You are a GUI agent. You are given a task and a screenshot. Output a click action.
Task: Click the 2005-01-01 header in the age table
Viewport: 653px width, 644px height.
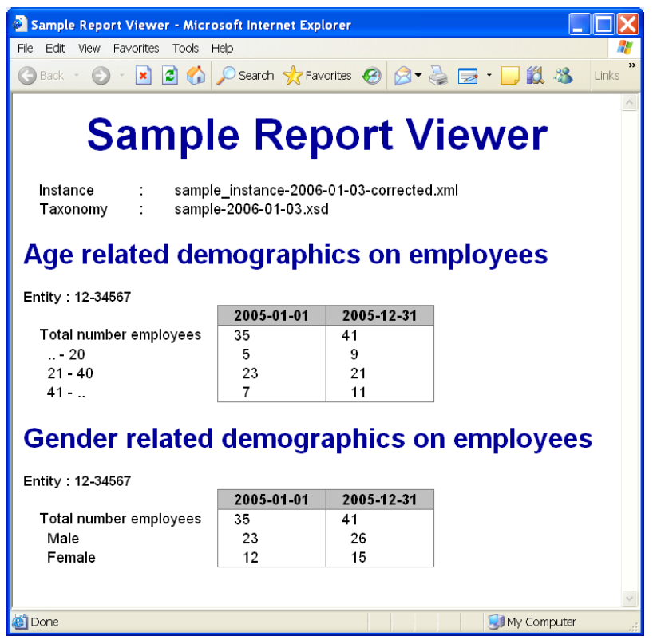coord(271,315)
